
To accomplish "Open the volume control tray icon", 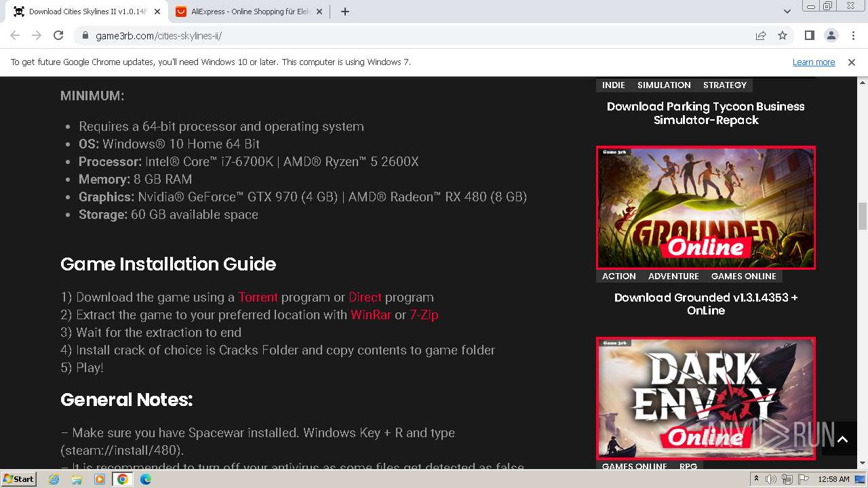I will pos(771,479).
